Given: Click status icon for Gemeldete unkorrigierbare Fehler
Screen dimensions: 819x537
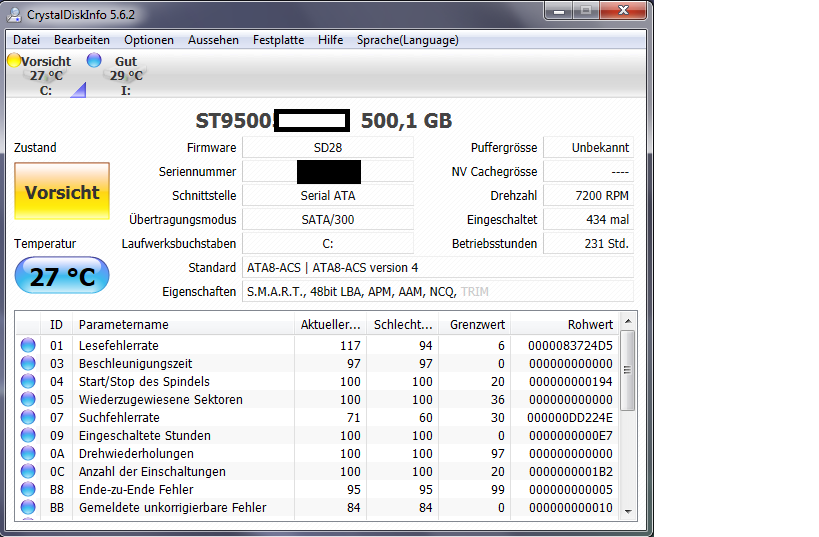Looking at the screenshot, I should pyautogui.click(x=28, y=507).
